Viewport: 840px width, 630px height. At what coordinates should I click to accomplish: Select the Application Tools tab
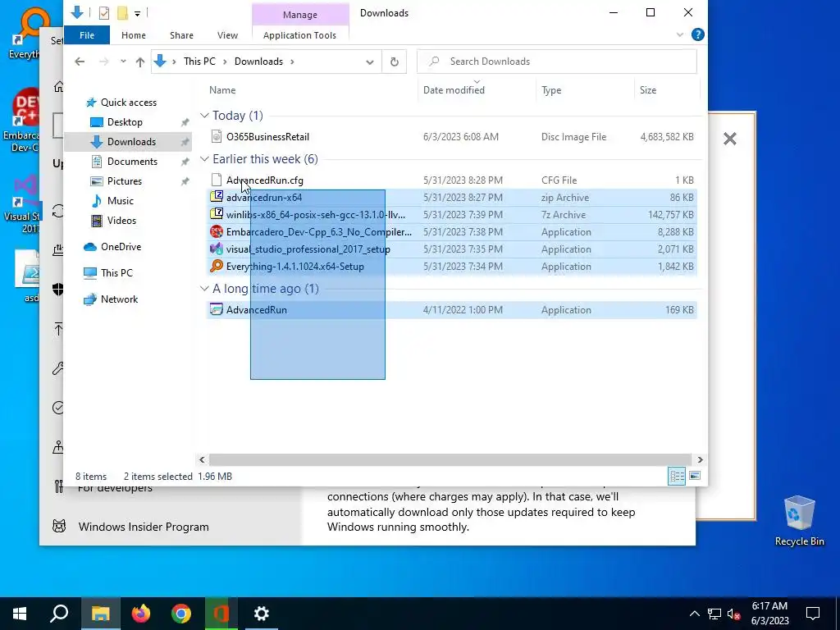click(x=299, y=34)
